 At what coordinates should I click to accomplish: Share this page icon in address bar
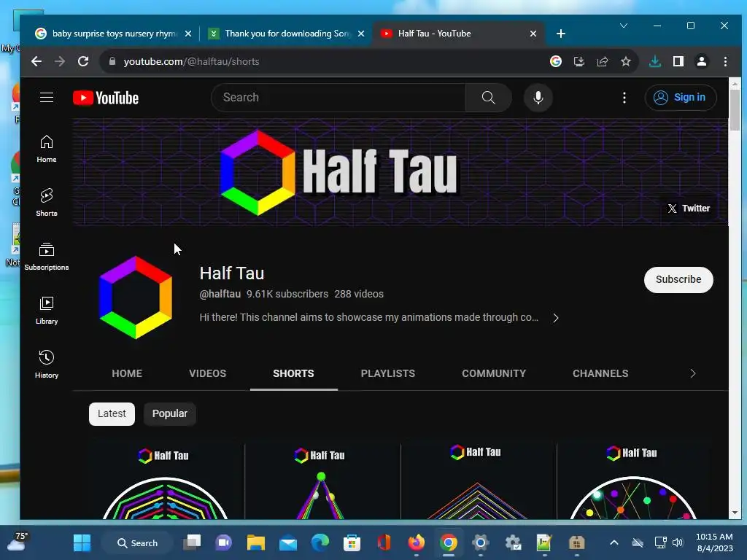tap(602, 61)
